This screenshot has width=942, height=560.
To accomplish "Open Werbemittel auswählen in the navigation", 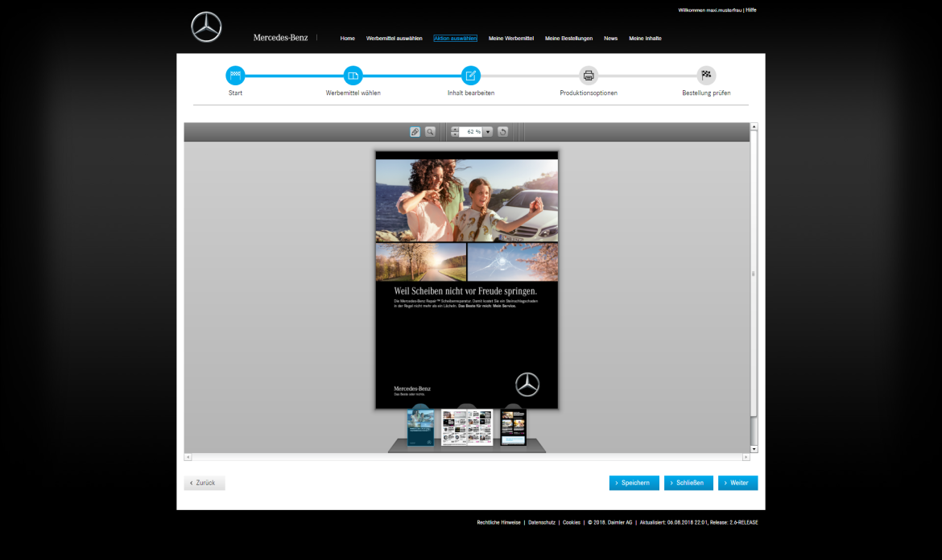I will pyautogui.click(x=394, y=39).
